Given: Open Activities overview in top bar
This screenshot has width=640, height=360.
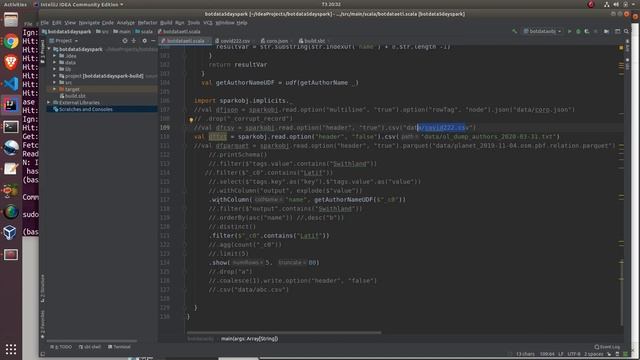Looking at the screenshot, I should tap(15, 4).
